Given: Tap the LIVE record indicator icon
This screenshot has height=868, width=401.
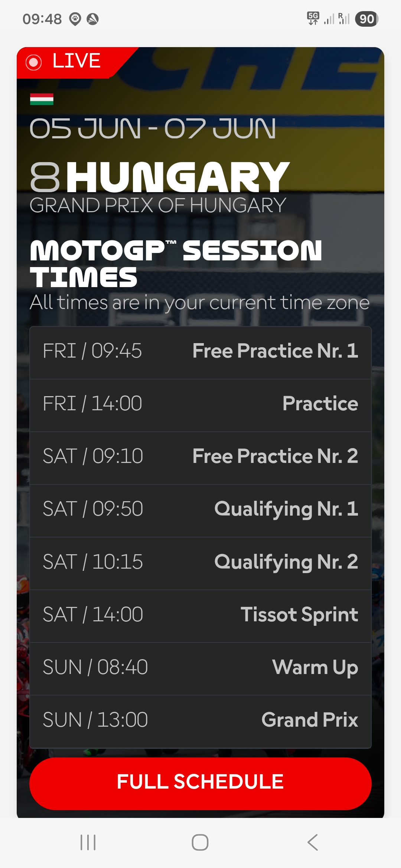Looking at the screenshot, I should (33, 62).
